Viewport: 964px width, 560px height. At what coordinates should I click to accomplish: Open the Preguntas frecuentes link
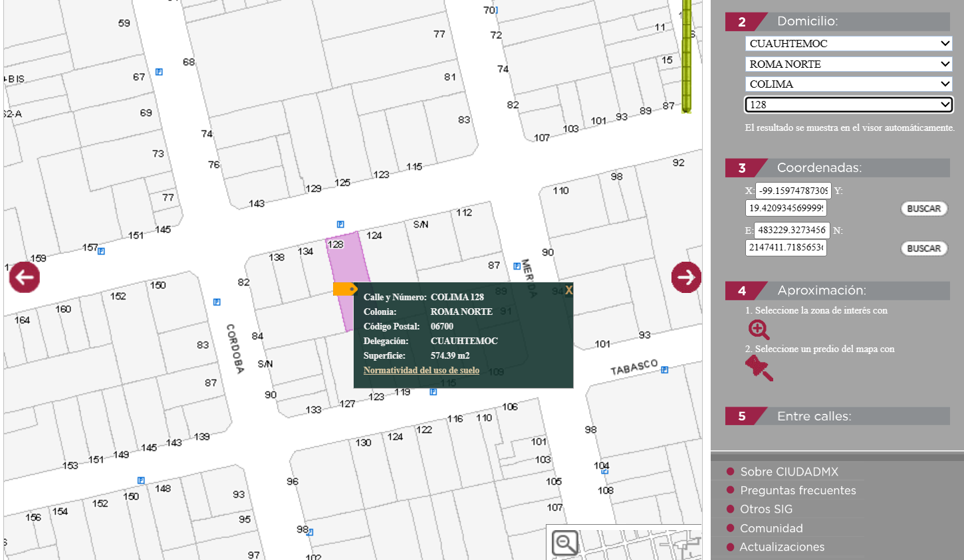tap(798, 490)
